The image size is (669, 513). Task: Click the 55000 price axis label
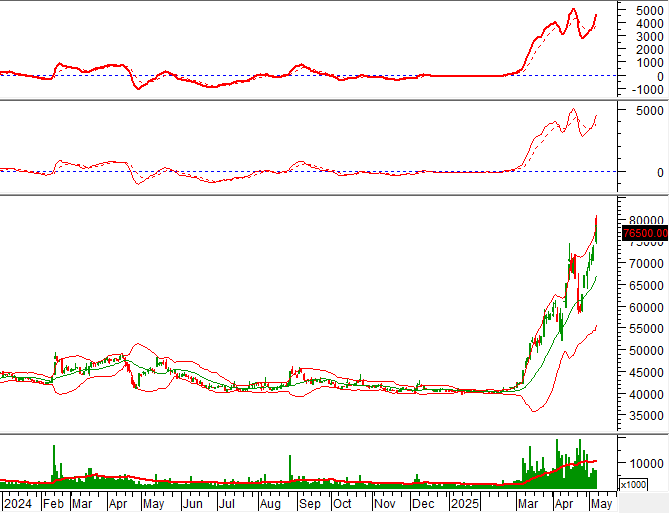[x=646, y=329]
